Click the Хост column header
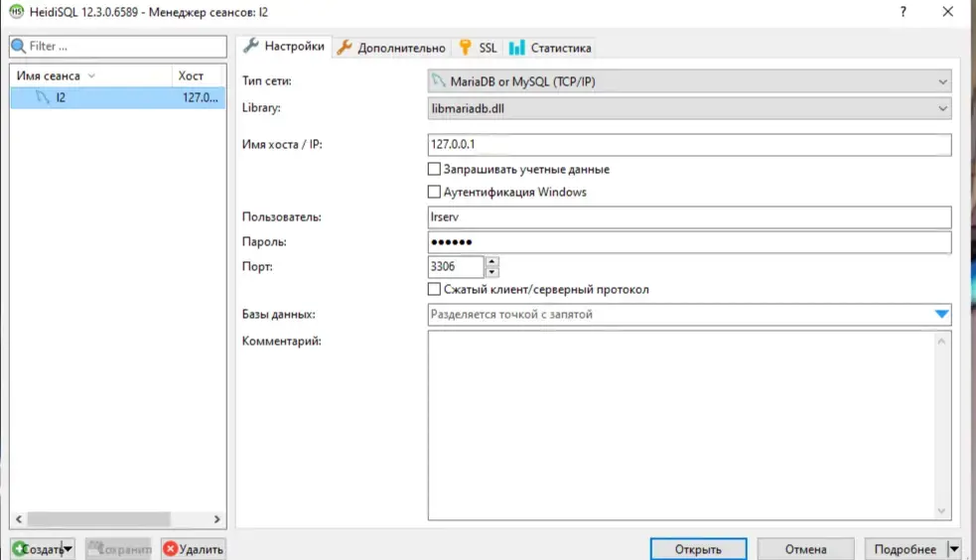This screenshot has height=560, width=976. 199,75
